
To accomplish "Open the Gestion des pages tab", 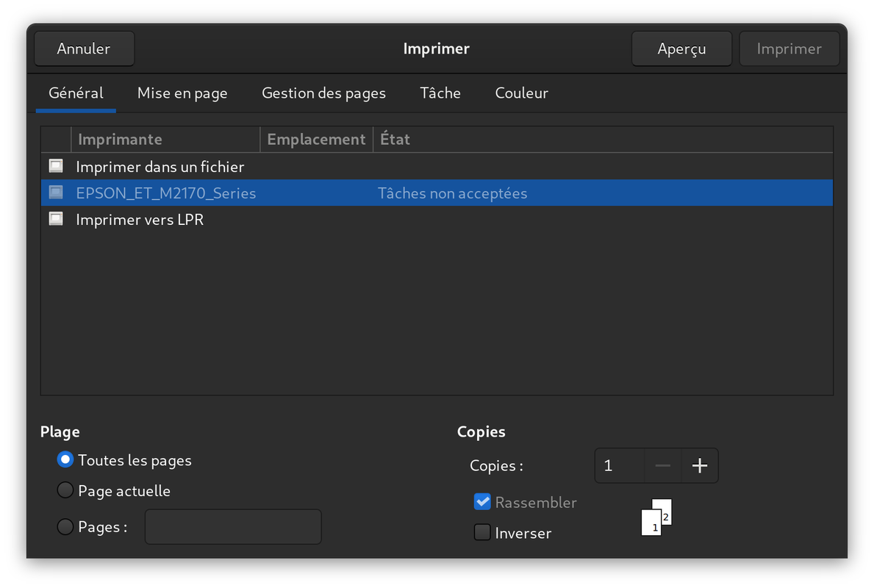I will tap(324, 93).
